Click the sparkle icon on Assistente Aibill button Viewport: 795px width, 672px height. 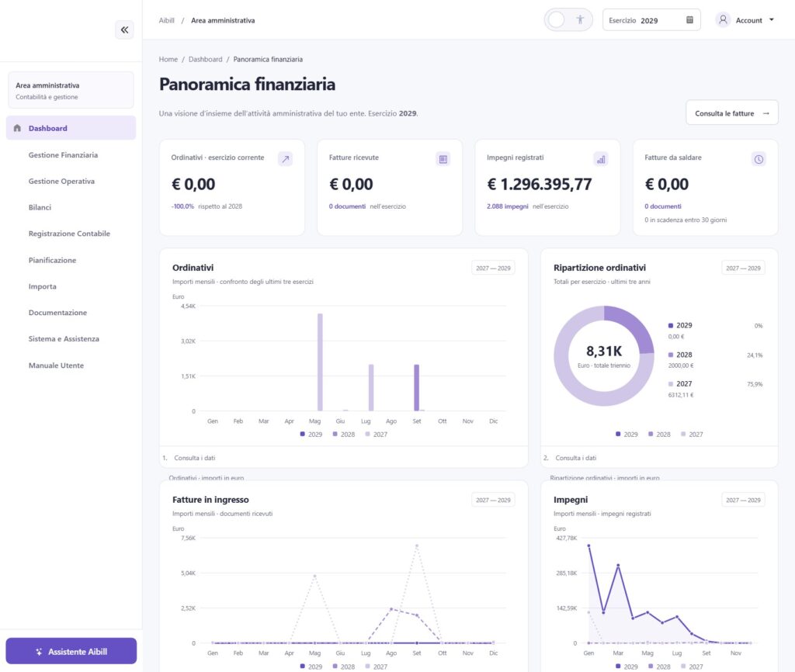[39, 652]
